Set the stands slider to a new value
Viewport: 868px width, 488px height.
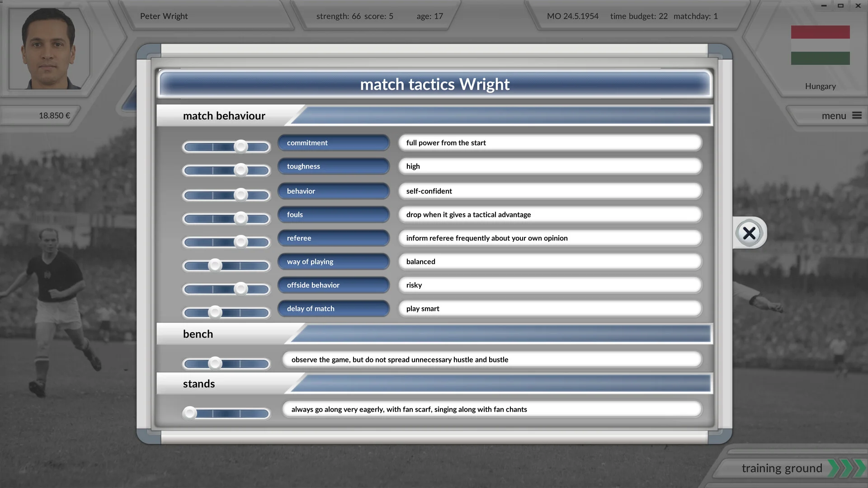point(189,413)
